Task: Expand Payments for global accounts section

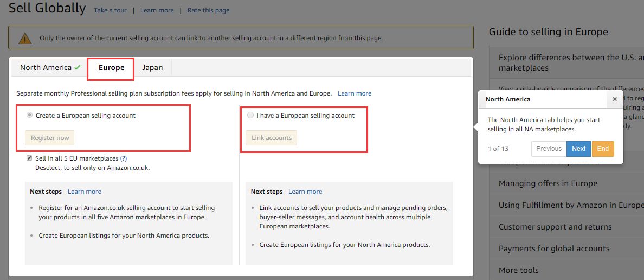Action: click(x=566, y=249)
